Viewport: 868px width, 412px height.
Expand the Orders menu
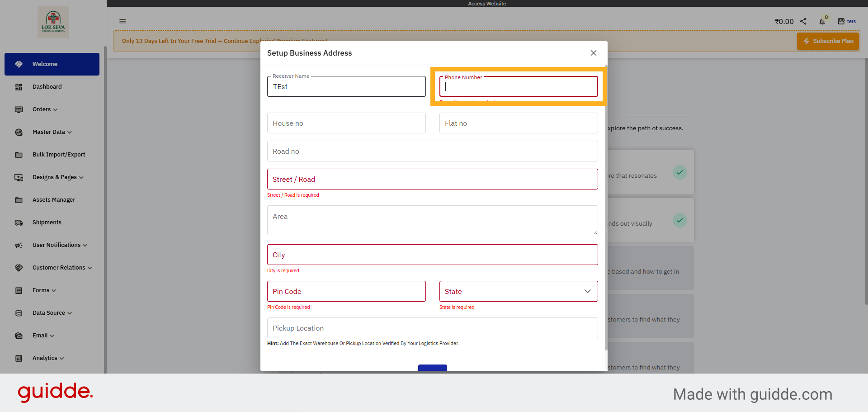point(45,109)
